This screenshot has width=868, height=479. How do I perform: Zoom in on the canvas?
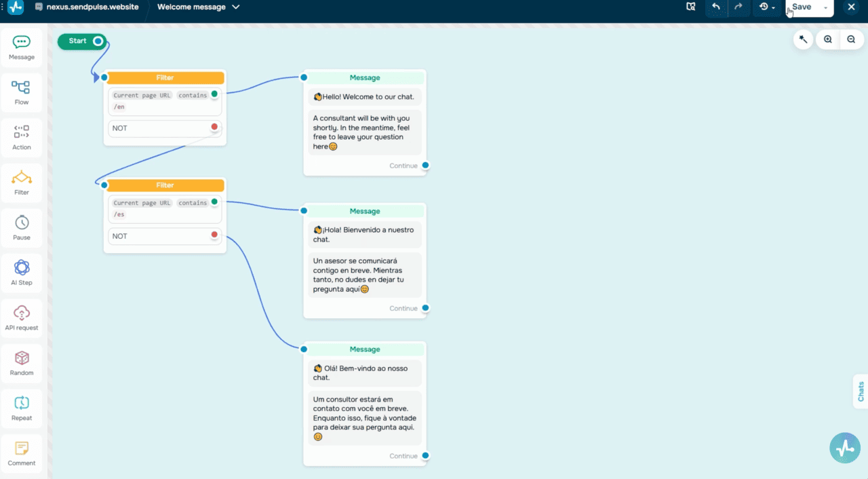[828, 39]
